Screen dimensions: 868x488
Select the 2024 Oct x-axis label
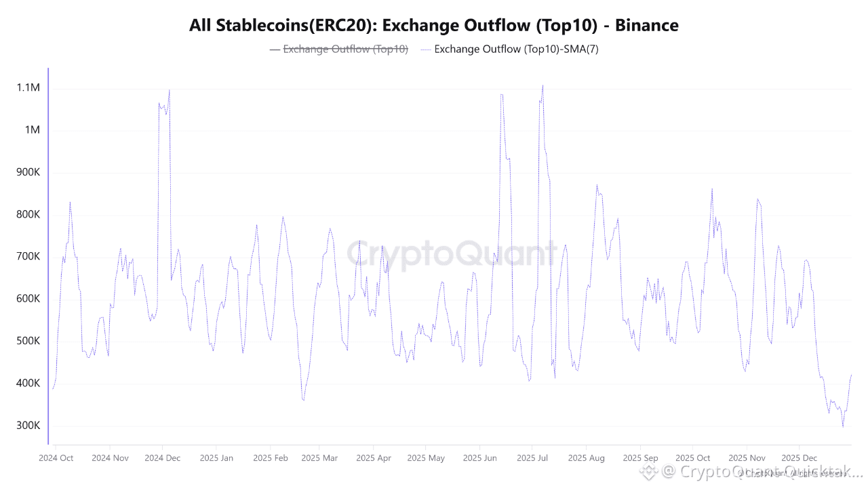click(56, 458)
